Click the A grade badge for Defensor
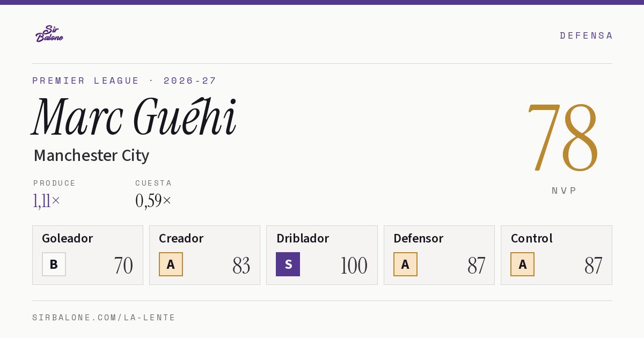Viewport: 644px width, 338px height. click(405, 264)
